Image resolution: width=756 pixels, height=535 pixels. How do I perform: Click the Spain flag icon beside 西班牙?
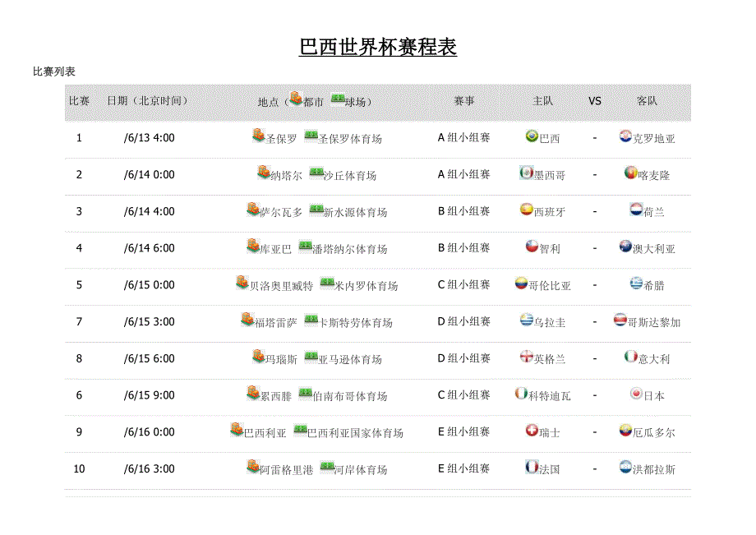(x=526, y=210)
